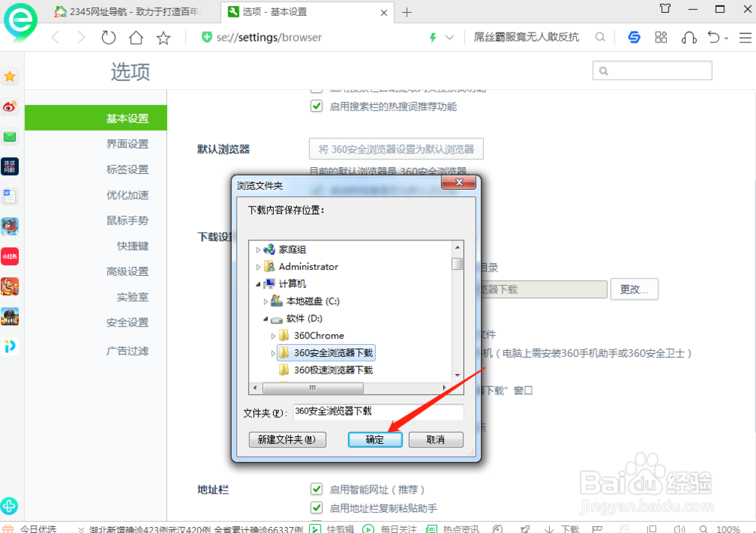Click 将360安全浏览器设置为默认浏览器 button

tap(396, 149)
